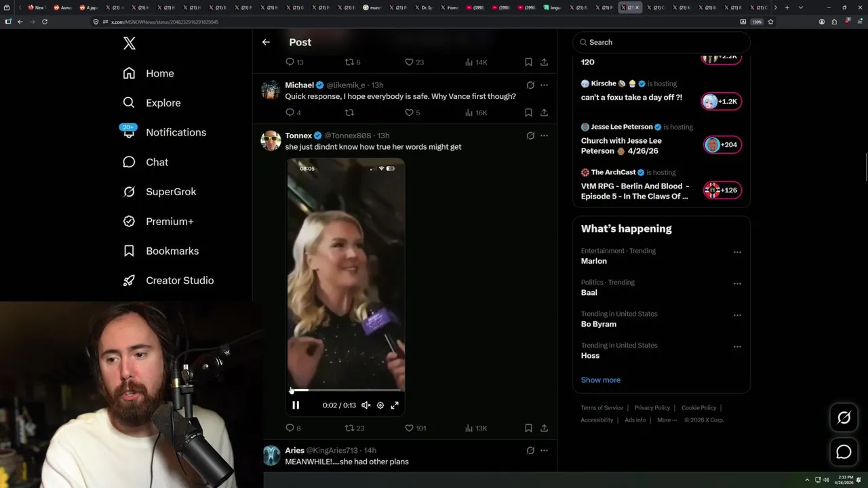View analytics on Michael's post (16K)
868x488 pixels.
click(475, 113)
